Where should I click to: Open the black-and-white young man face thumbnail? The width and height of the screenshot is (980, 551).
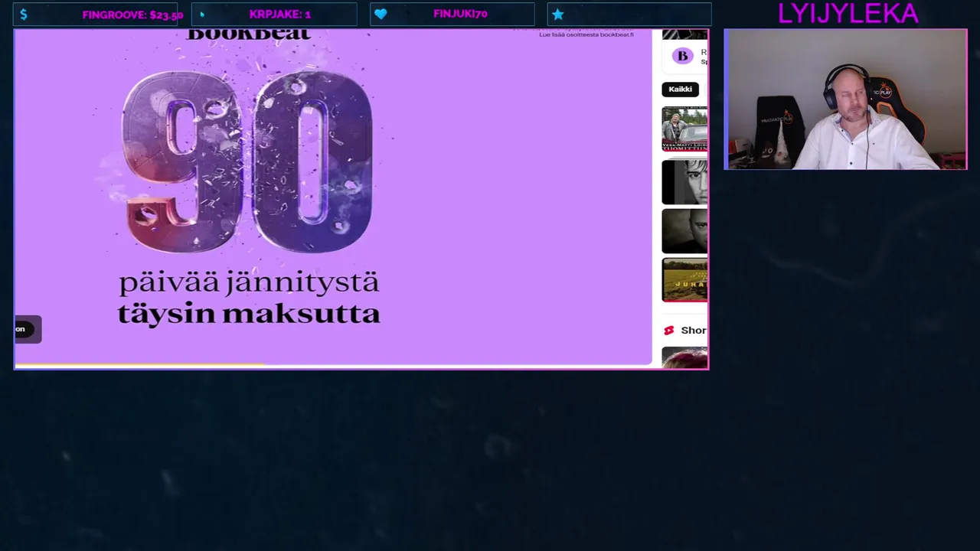684,182
